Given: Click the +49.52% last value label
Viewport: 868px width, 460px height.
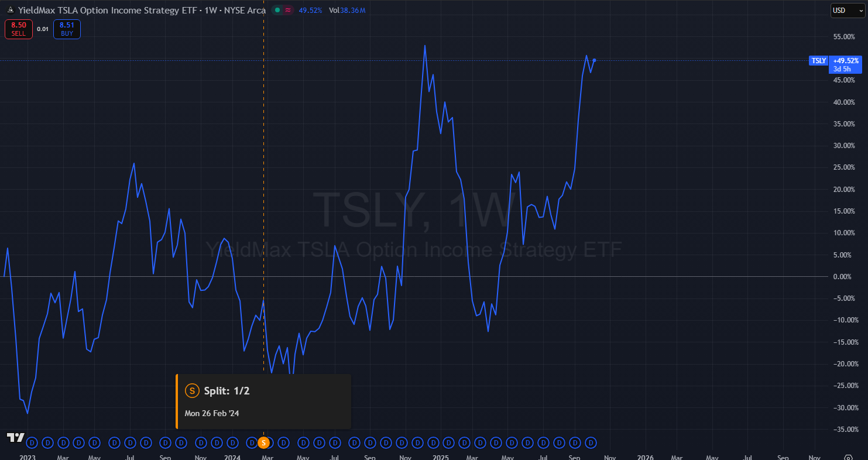Looking at the screenshot, I should 846,60.
